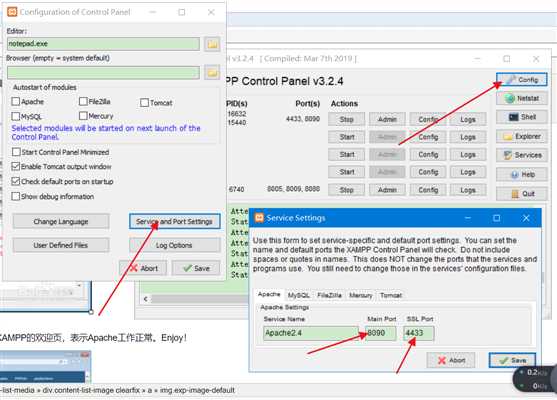
Task: Switch to the Tomcat tab in Service Settings
Action: [x=391, y=295]
